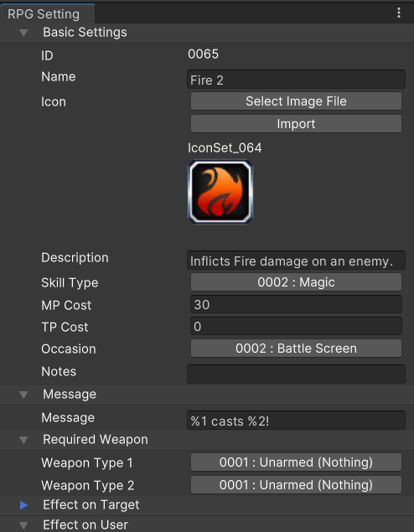Open the Weapon Type 1 dropdown
The height and width of the screenshot is (532, 414).
pos(296,462)
